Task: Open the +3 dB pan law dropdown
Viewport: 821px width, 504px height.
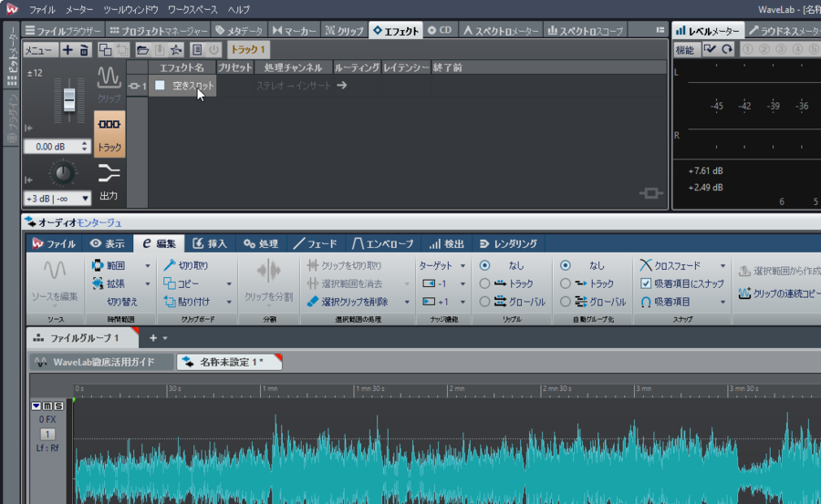Action: coord(57,199)
